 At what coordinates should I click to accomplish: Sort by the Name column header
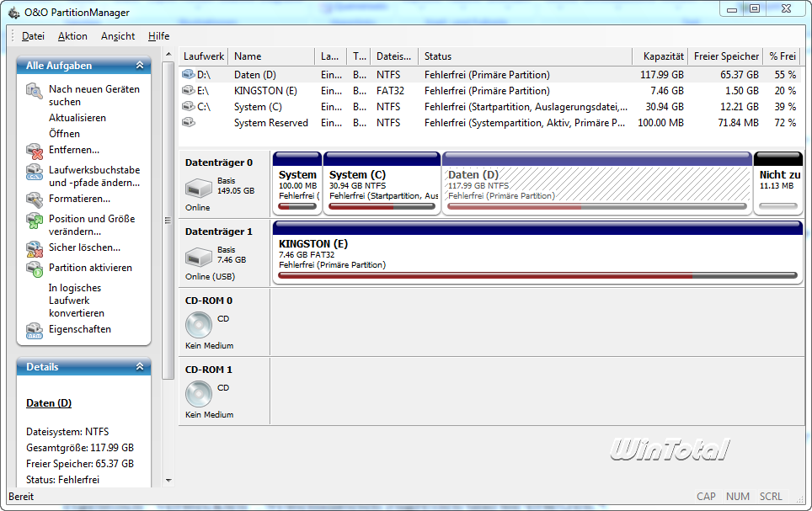(x=271, y=56)
